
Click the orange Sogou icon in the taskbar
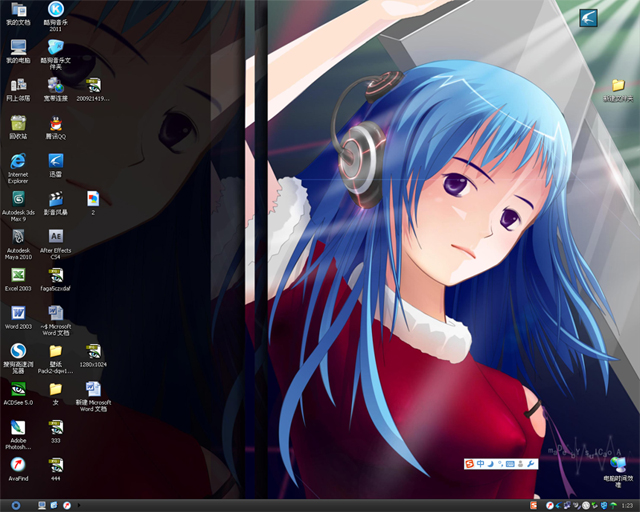click(533, 506)
